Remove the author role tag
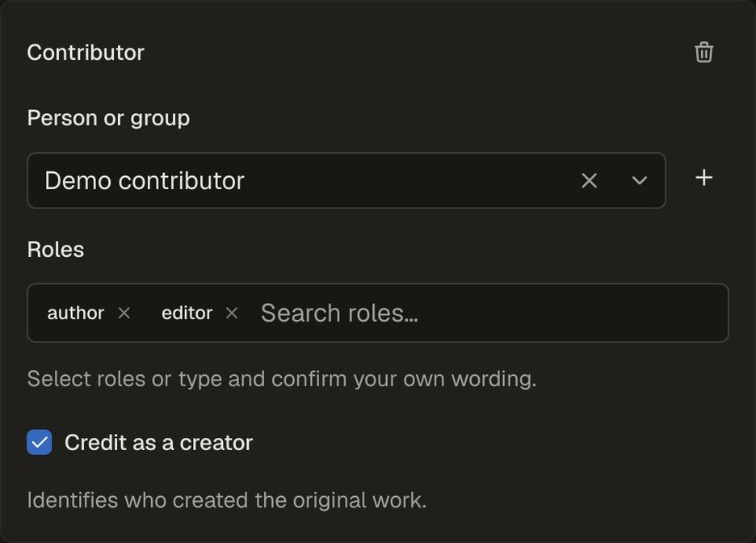Screen dimensions: 756x543 point(124,313)
